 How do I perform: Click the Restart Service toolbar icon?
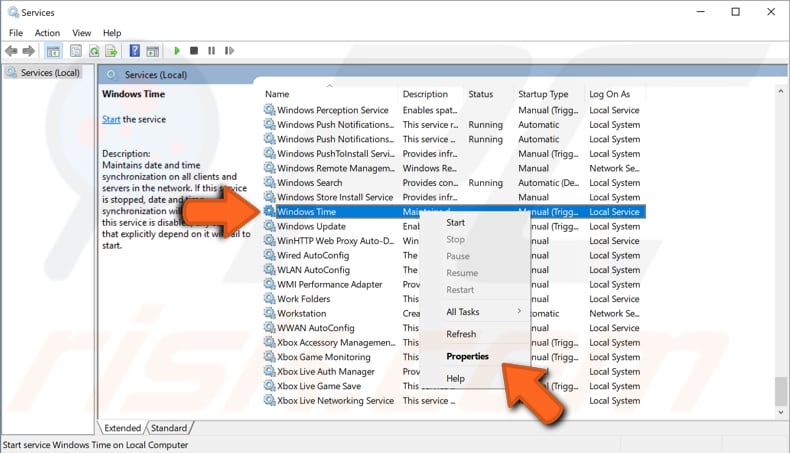point(229,50)
